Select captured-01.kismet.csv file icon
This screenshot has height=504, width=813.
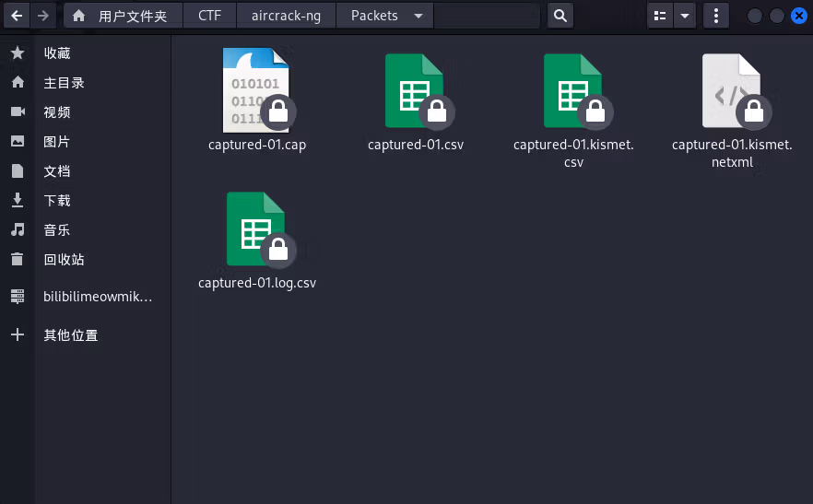tap(573, 91)
